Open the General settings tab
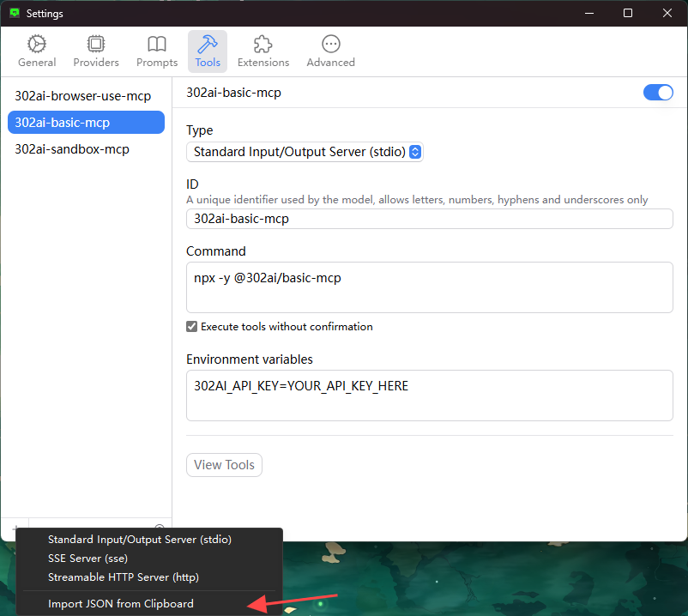688x616 pixels. pyautogui.click(x=37, y=51)
